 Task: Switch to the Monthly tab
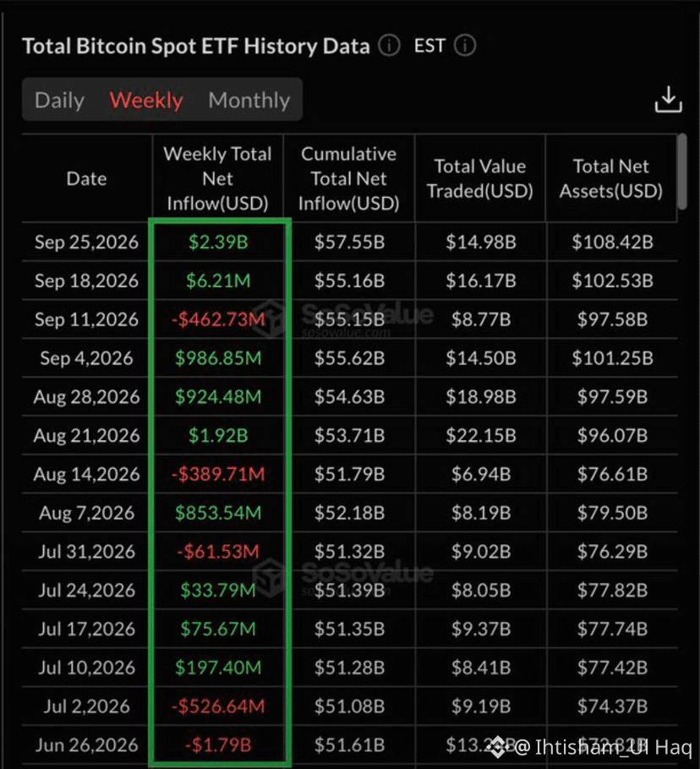249,100
